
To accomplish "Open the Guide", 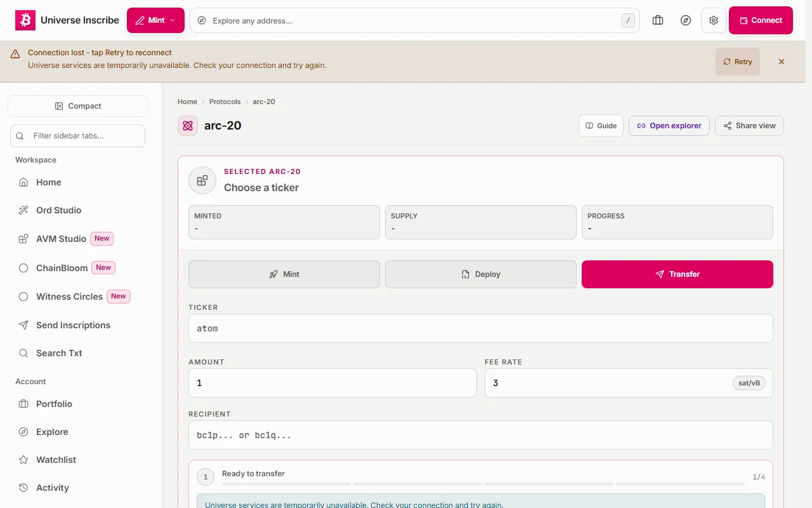I will coord(601,126).
